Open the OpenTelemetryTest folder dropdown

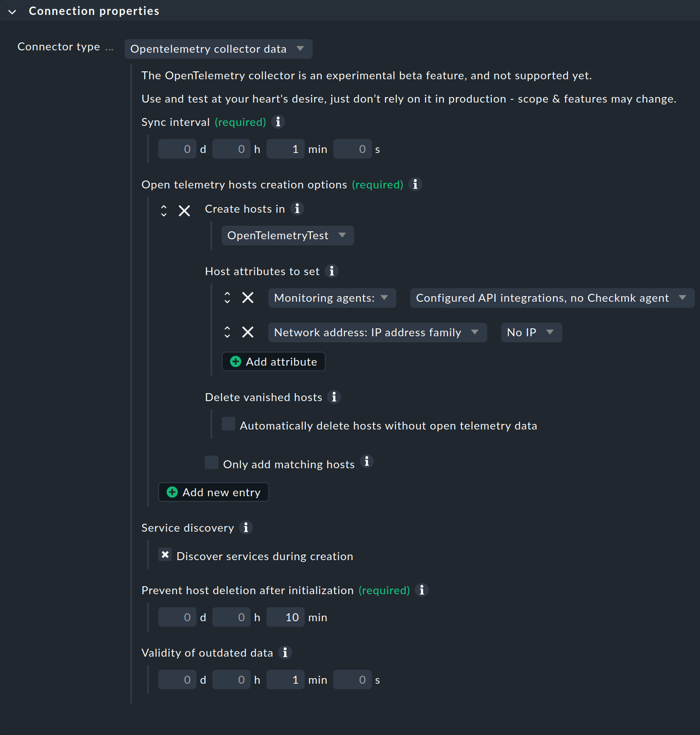point(287,236)
